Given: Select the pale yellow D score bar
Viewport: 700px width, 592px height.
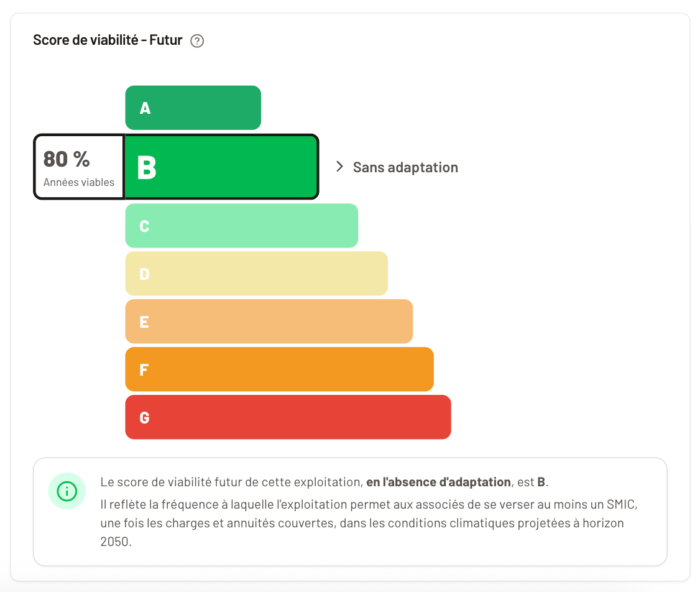Looking at the screenshot, I should click(256, 274).
